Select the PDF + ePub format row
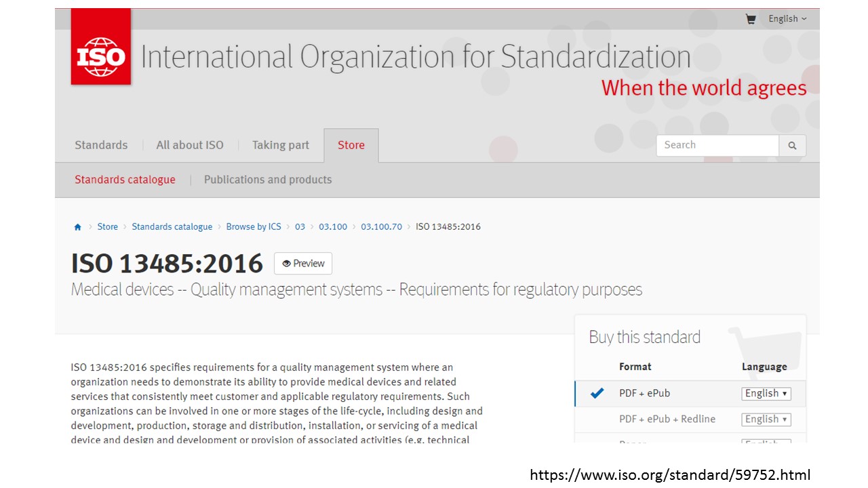Image resolution: width=868 pixels, height=488 pixels. tap(690, 393)
